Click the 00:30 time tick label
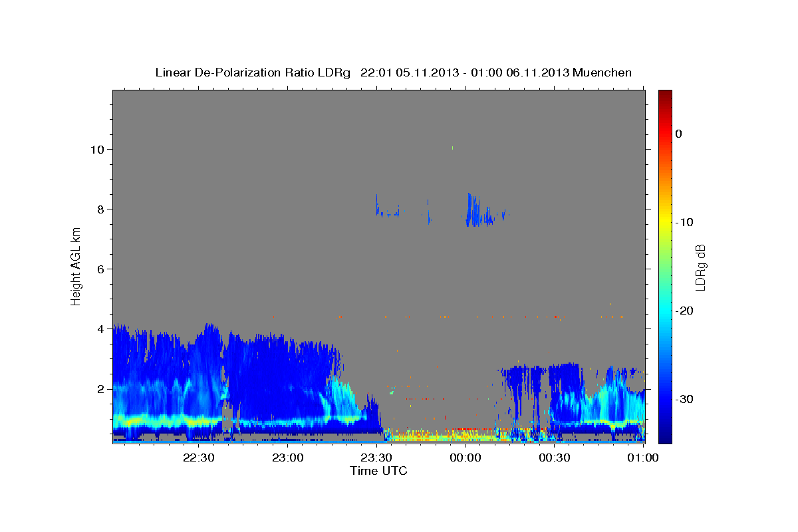The width and height of the screenshot is (798, 532). pyautogui.click(x=555, y=458)
